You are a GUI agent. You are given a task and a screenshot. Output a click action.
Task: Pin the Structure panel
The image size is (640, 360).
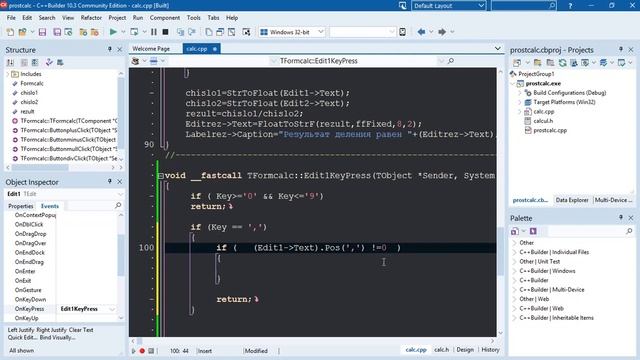[109, 49]
